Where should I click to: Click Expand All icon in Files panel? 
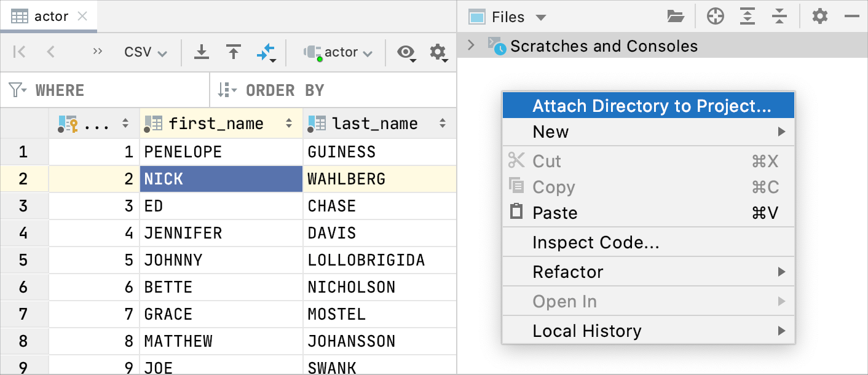click(x=748, y=17)
